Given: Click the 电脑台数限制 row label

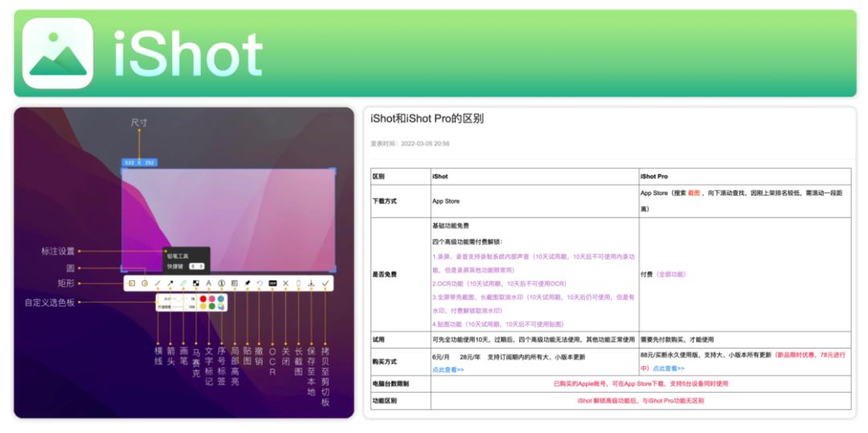Looking at the screenshot, I should pyautogui.click(x=391, y=384).
